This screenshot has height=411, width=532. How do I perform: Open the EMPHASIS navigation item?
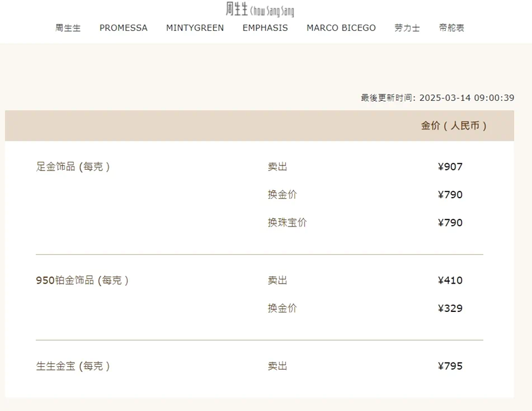tap(265, 28)
